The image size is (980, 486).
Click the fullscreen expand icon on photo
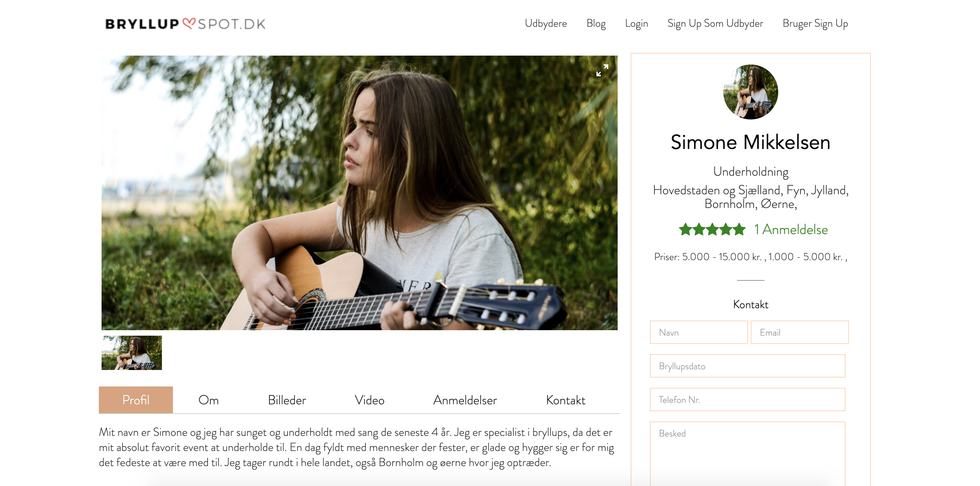point(602,70)
